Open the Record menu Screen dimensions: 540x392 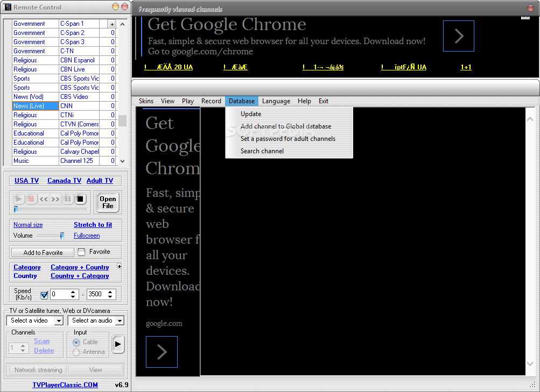211,101
